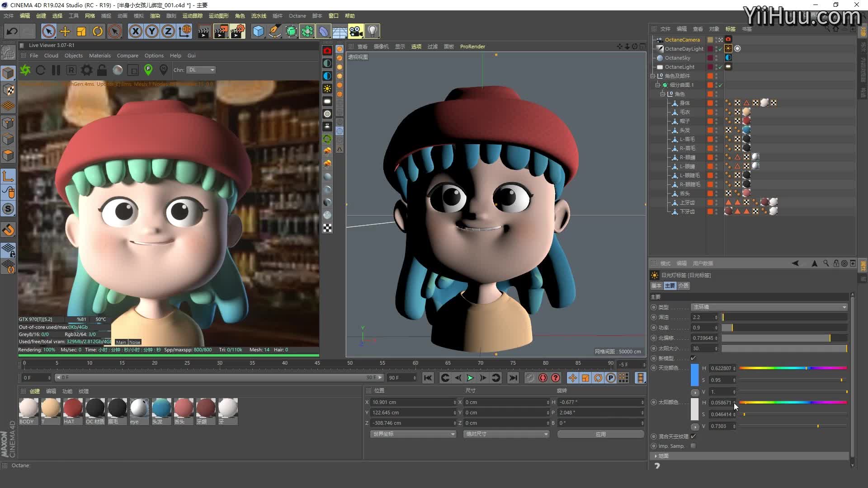
Task: Collapse 角色 tree node
Action: pyautogui.click(x=662, y=94)
